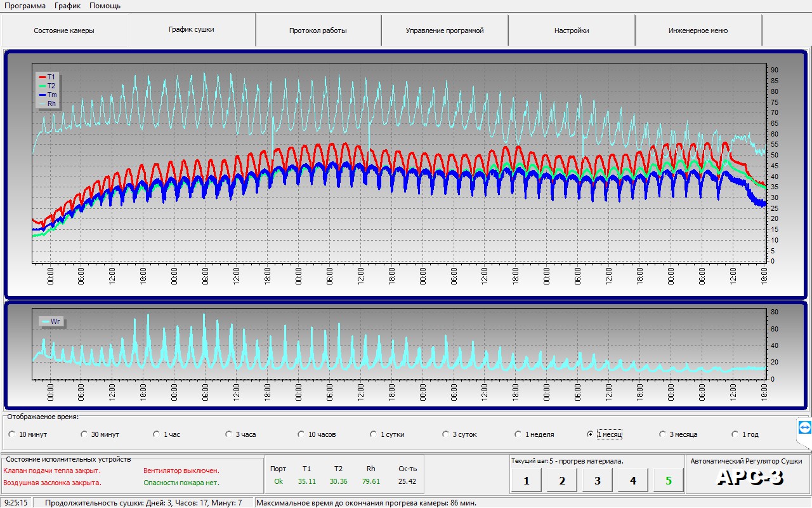Click the red T1 legend marker

43,77
